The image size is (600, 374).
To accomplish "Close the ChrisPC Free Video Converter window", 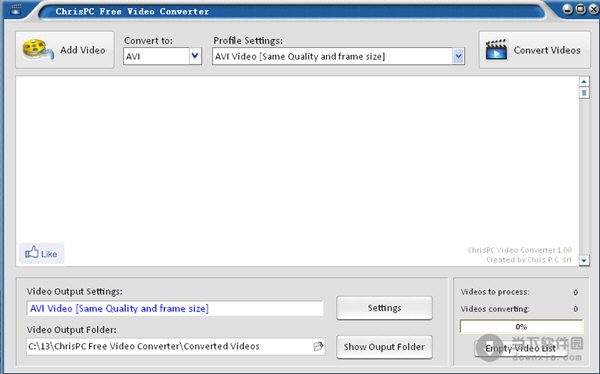I will click(x=593, y=9).
